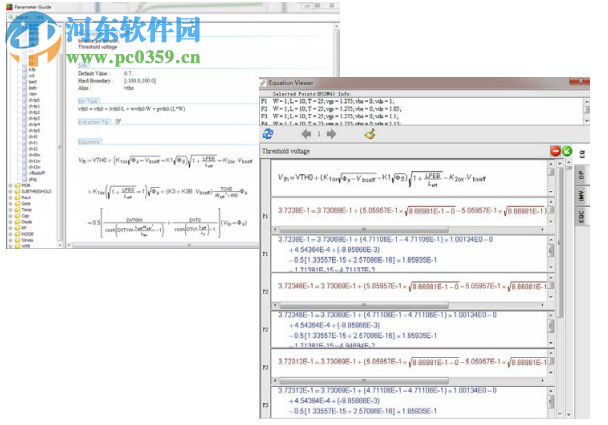Image resolution: width=608 pixels, height=425 pixels.
Task: Expand the MOB folder in parameter tree
Action: 10,185
